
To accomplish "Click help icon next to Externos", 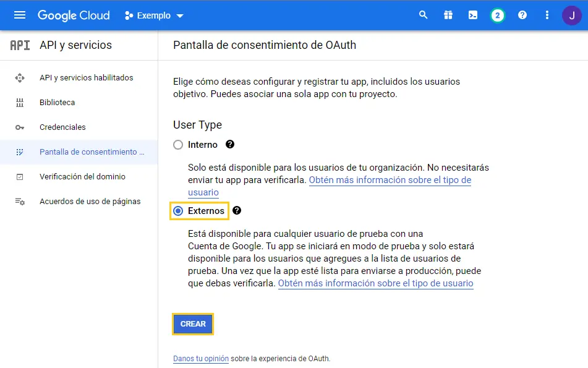I will pyautogui.click(x=237, y=210).
